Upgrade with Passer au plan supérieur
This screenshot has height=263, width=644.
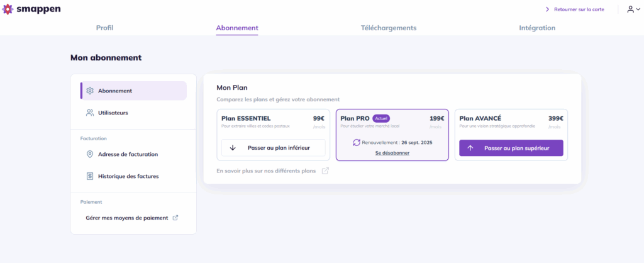click(511, 148)
